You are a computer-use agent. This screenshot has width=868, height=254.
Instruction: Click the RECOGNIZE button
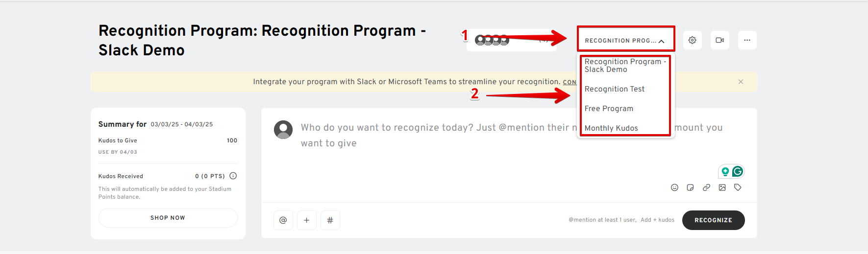click(x=713, y=220)
